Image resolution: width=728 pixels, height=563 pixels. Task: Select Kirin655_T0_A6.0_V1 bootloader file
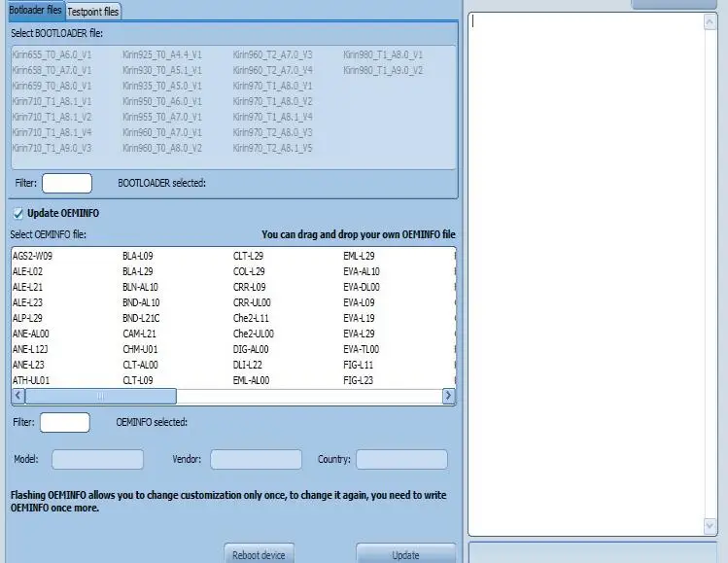52,54
